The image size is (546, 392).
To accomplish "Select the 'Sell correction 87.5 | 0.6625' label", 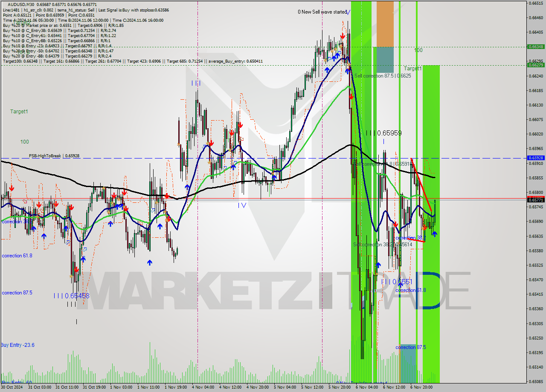I will [x=383, y=75].
